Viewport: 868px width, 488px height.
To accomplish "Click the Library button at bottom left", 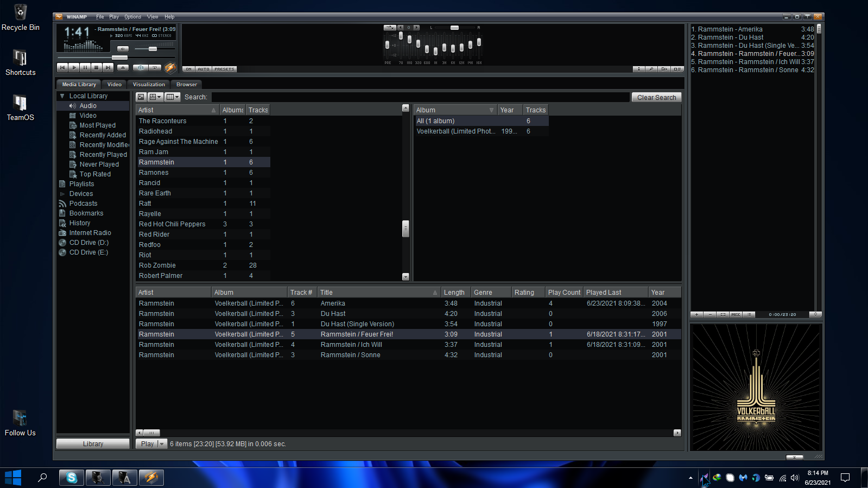I will (93, 444).
